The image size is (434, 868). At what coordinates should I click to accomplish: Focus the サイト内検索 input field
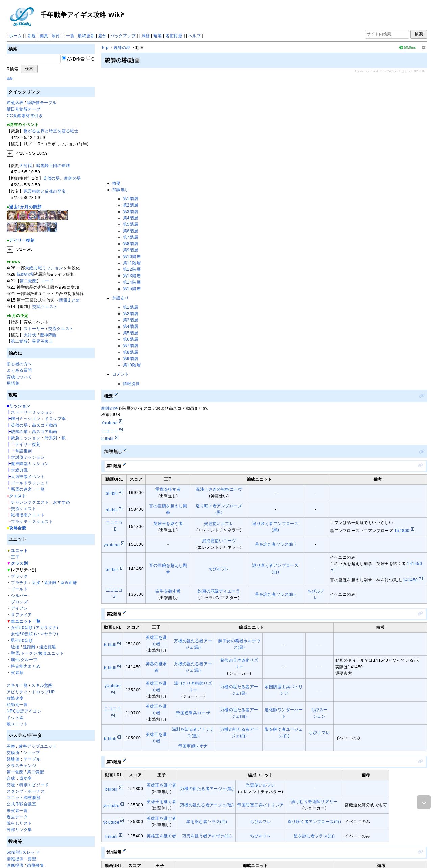point(387,34)
